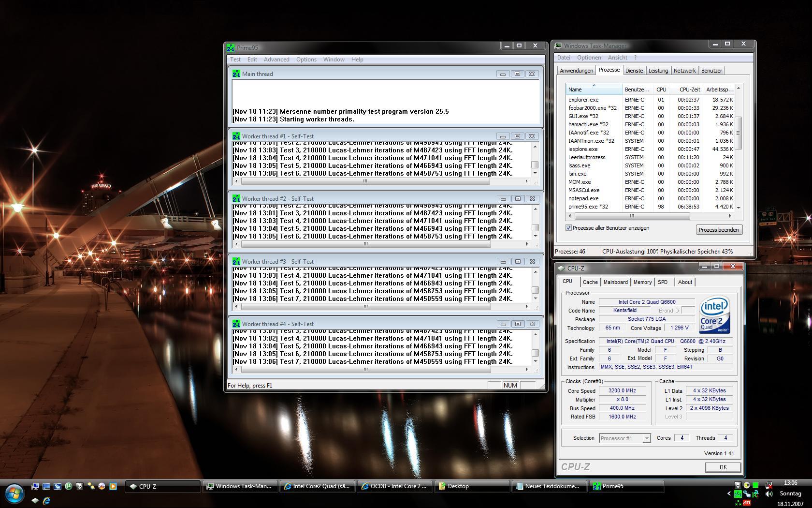Screen dimensions: 812x508
Task: Click the Switch between windows quick launch icon
Action: tap(58, 486)
